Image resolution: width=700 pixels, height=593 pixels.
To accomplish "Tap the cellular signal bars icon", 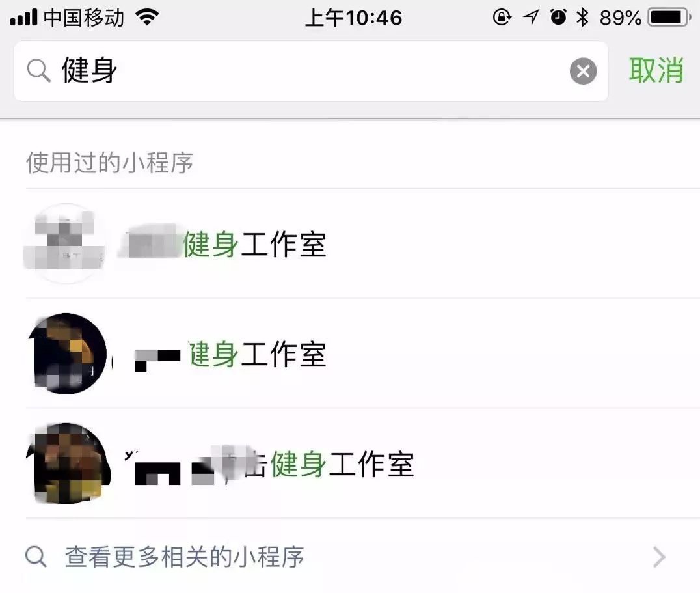I will [23, 18].
